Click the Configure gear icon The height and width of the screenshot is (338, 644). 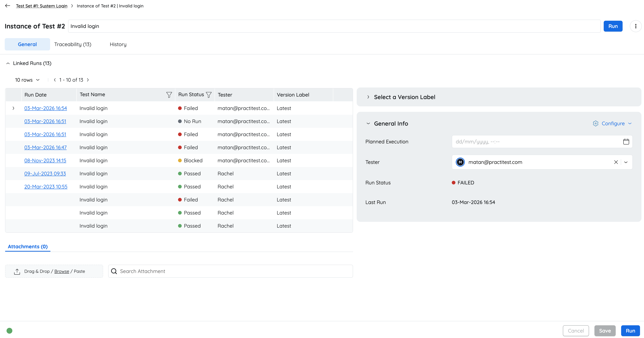pyautogui.click(x=596, y=123)
